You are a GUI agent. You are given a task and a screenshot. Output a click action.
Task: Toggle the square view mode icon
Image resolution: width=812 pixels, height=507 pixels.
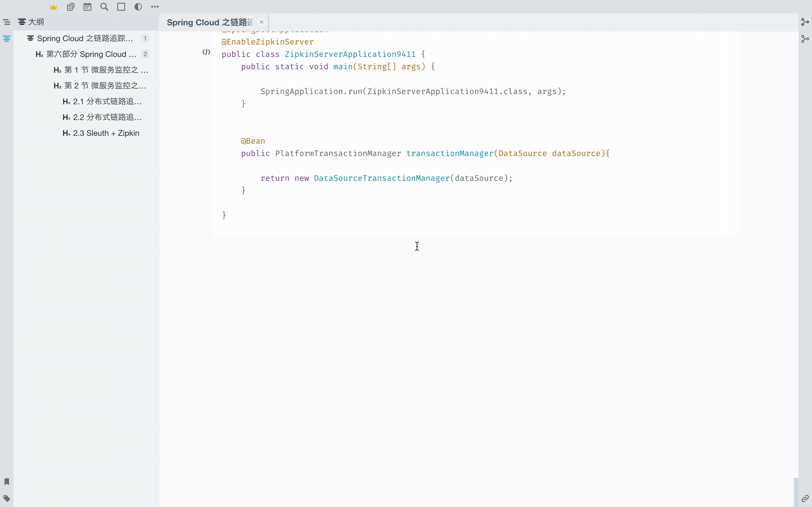point(121,7)
